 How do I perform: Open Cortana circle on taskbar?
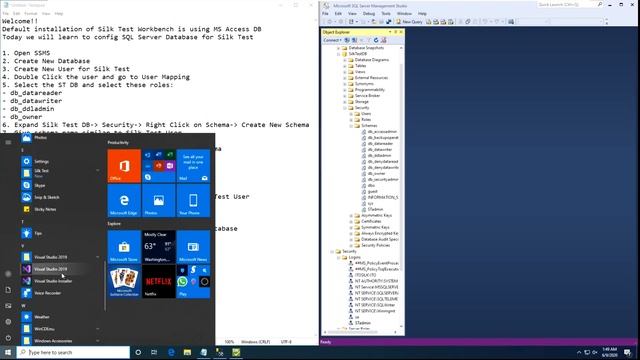[x=138, y=352]
